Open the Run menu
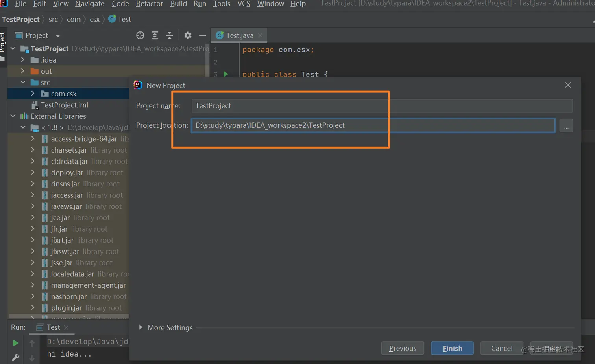 200,4
